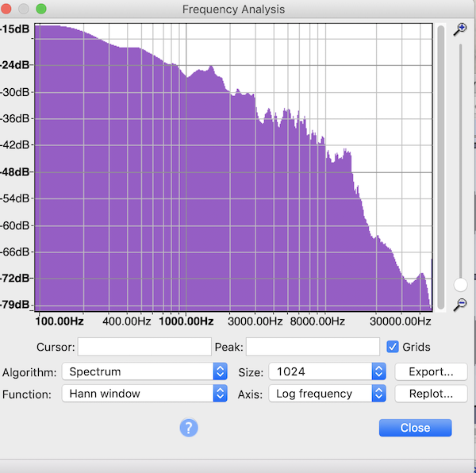Viewport: 476px width, 473px height.
Task: Click inside the Cursor readout field
Action: [144, 347]
